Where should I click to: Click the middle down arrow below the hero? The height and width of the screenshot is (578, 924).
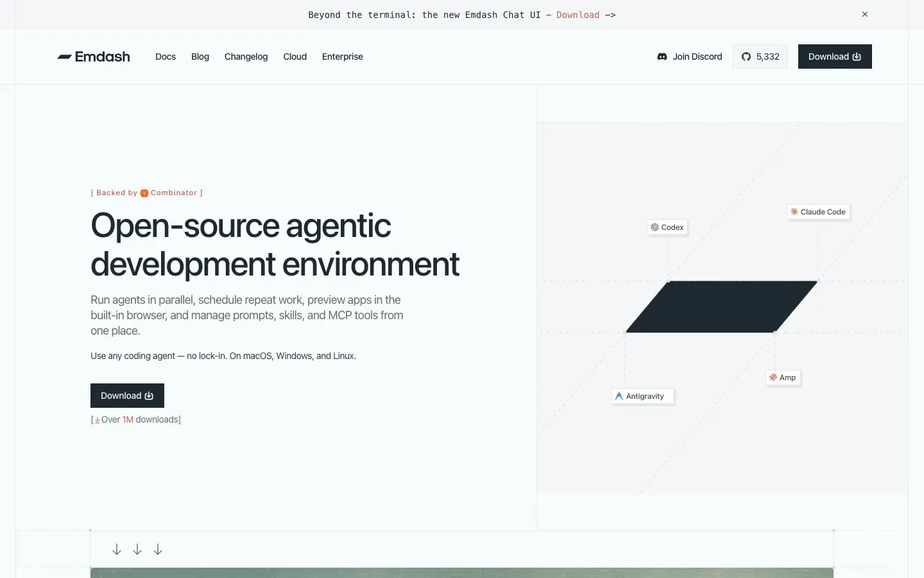pyautogui.click(x=137, y=549)
